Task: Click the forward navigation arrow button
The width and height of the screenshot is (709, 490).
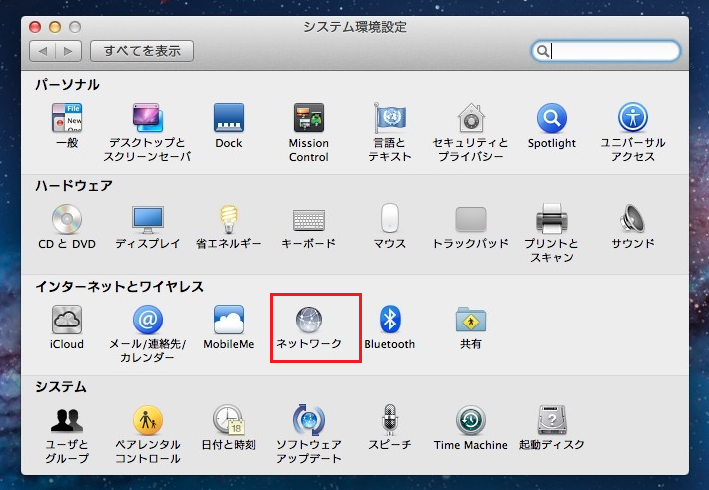Action: 68,50
